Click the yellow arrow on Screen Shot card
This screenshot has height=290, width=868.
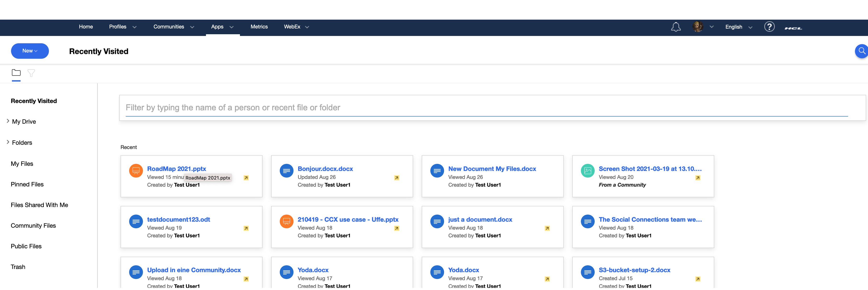point(698,178)
